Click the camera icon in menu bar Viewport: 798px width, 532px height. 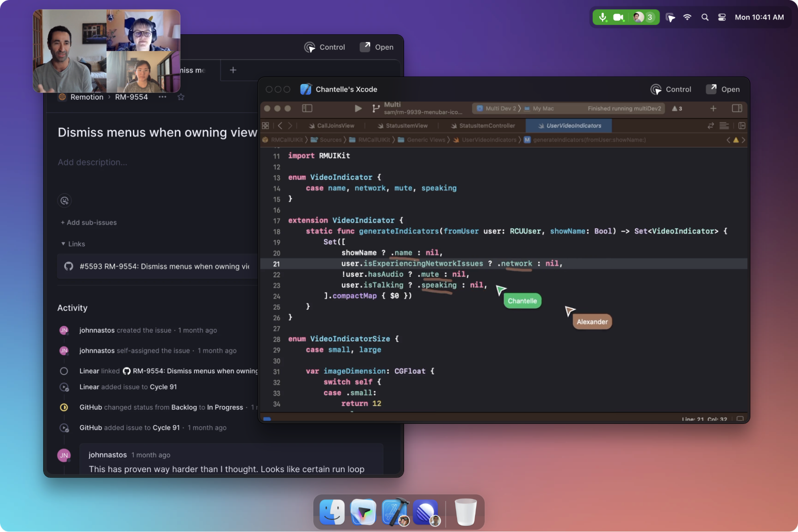[x=618, y=17]
